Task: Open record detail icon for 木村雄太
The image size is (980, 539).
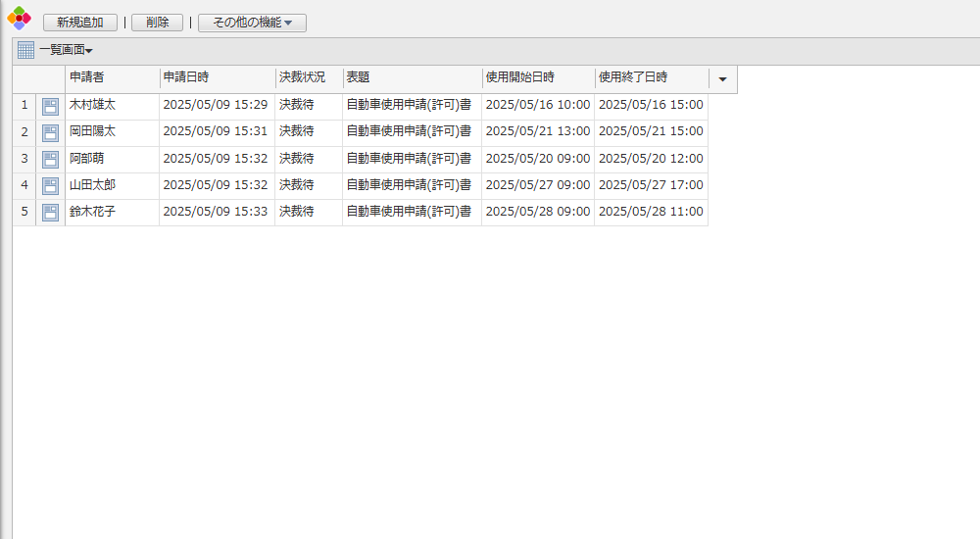Action: point(50,106)
